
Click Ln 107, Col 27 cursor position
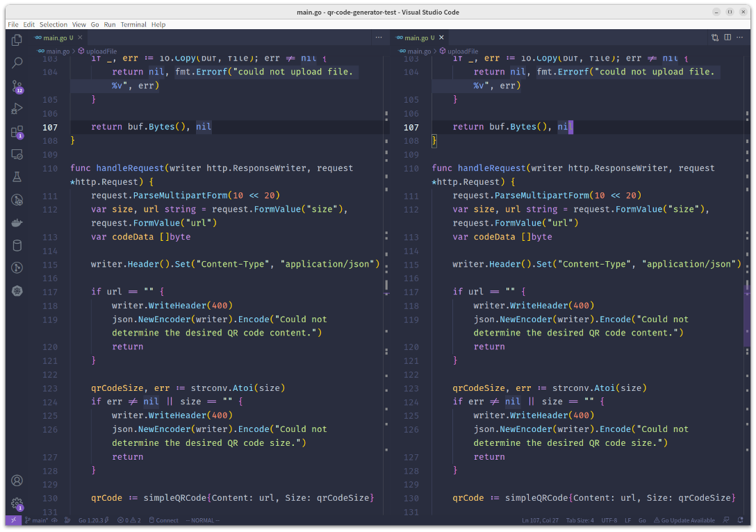pos(540,520)
